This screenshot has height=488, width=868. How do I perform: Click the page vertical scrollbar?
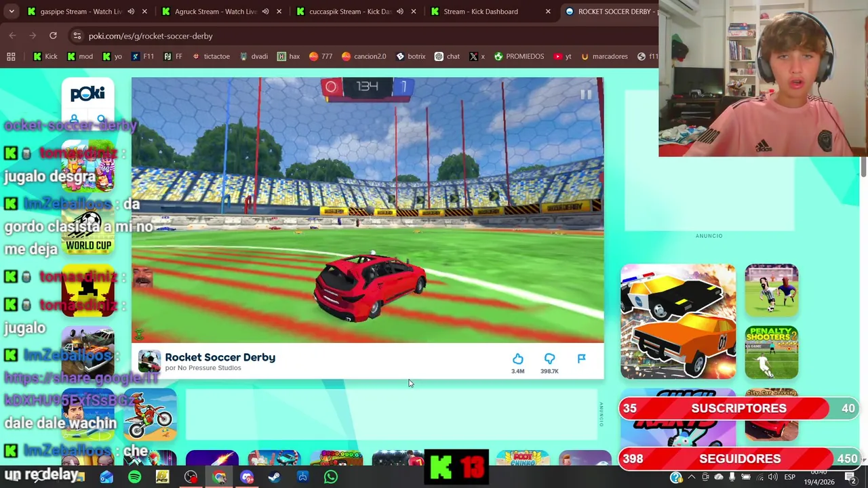pos(864,167)
